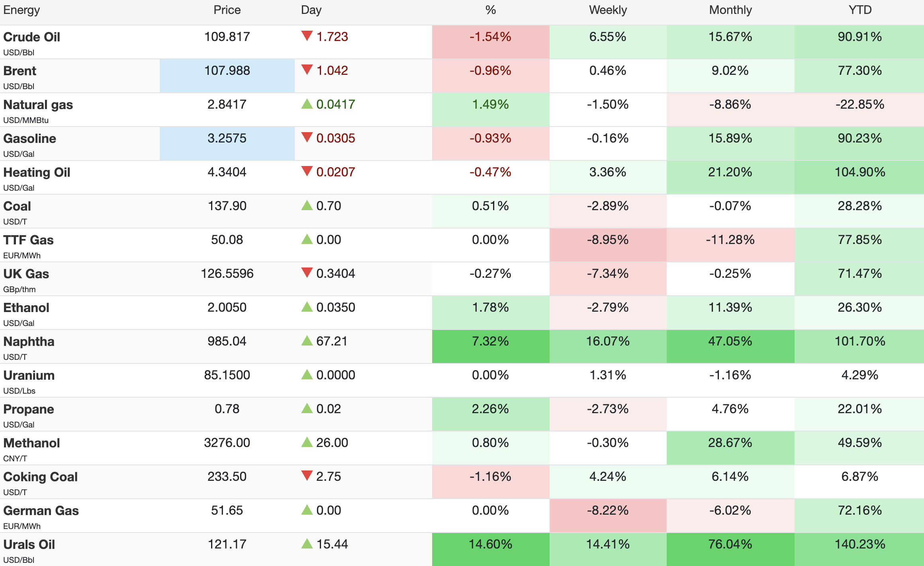Open the Heating Oil link
This screenshot has width=924, height=566.
pyautogui.click(x=37, y=172)
